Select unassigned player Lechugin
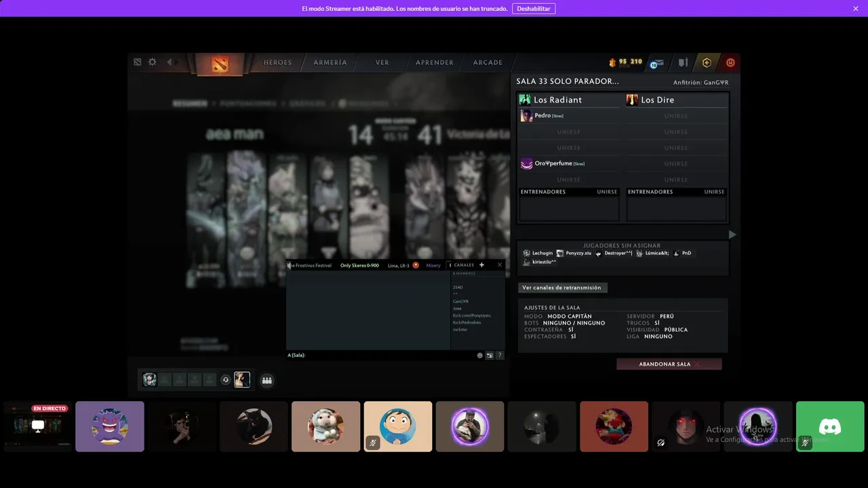 (538, 253)
